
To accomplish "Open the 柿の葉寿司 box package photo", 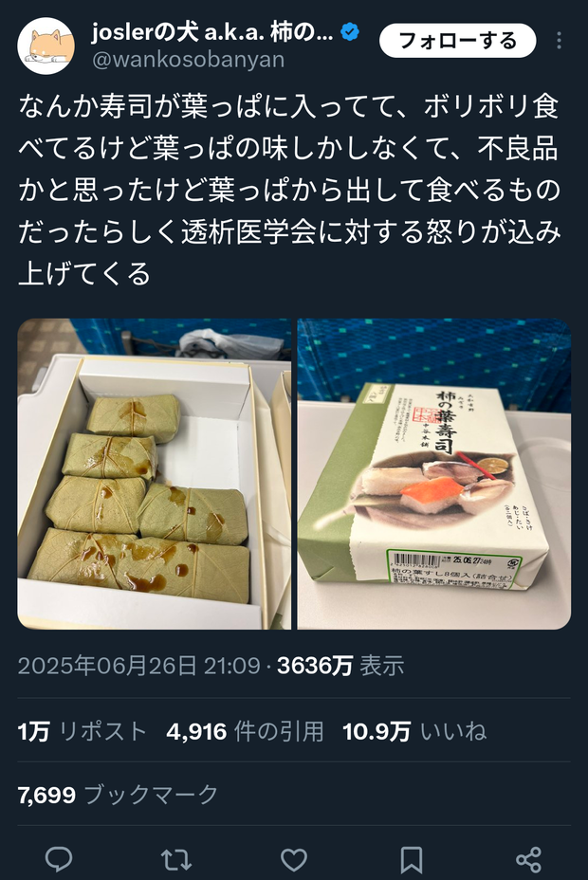I will coord(434,474).
